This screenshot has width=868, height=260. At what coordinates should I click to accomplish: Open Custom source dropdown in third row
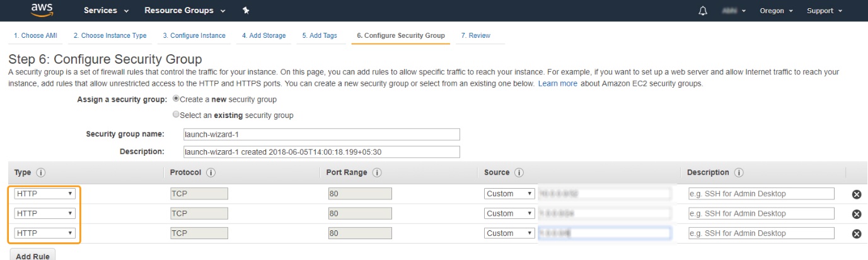(509, 233)
